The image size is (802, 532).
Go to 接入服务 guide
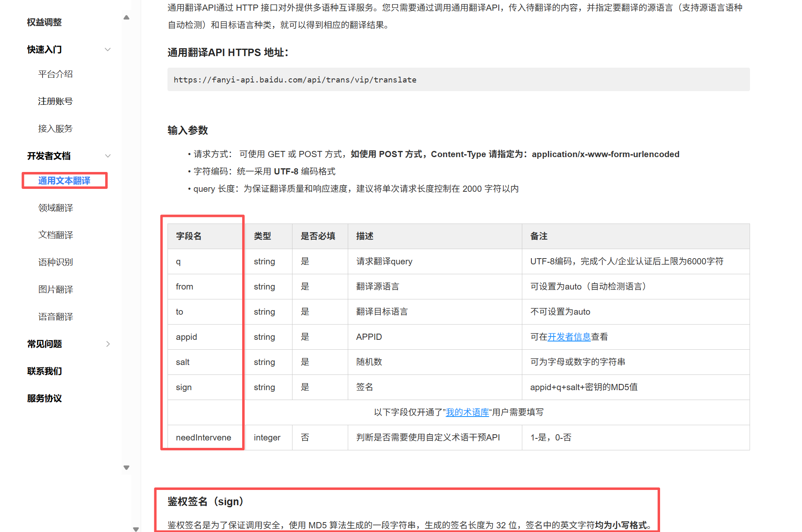pos(56,129)
